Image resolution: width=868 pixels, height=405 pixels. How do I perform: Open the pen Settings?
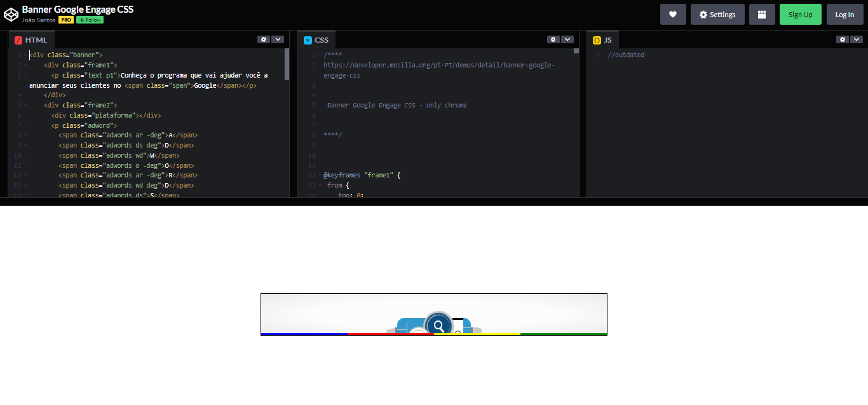click(717, 14)
